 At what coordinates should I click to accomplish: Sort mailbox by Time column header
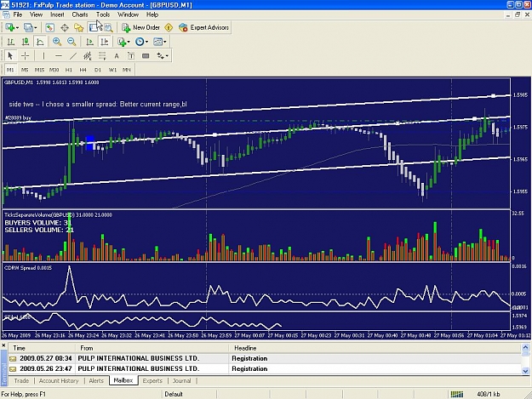tap(42, 348)
